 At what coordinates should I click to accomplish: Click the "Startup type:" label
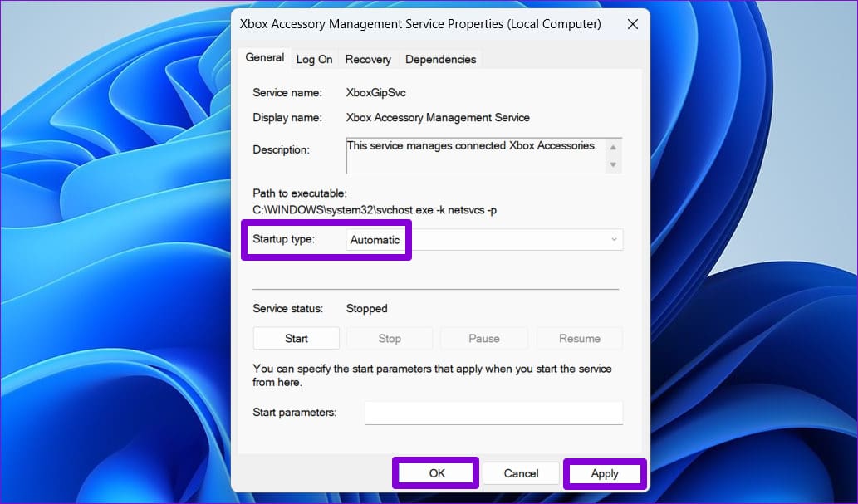(x=283, y=239)
